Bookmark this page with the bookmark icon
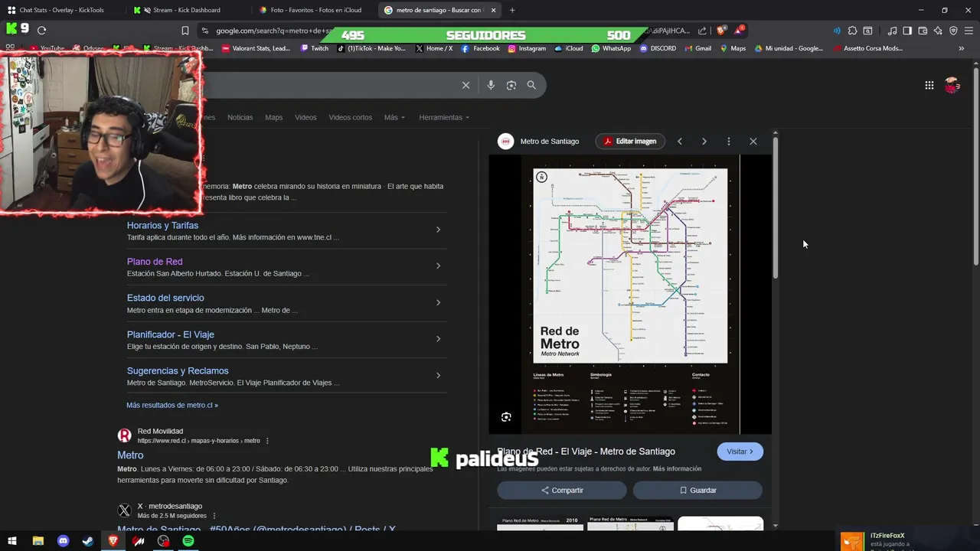The height and width of the screenshot is (551, 980). pos(185,31)
